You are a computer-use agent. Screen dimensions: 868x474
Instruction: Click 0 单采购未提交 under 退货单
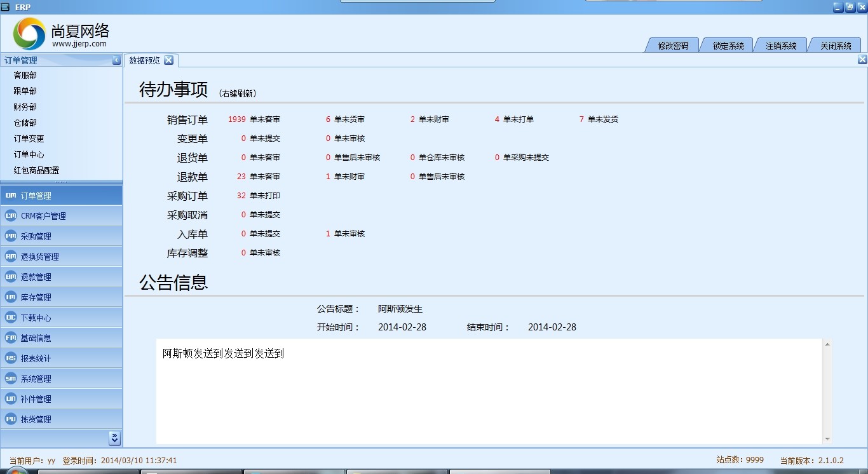coord(522,158)
